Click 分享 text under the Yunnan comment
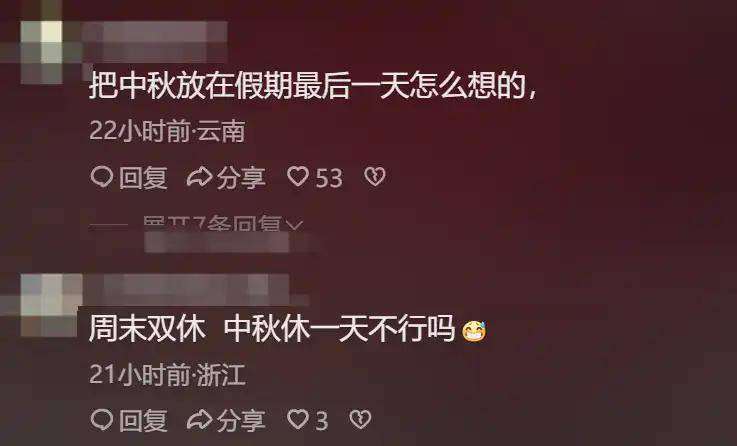Image resolution: width=737 pixels, height=446 pixels. pos(242,178)
